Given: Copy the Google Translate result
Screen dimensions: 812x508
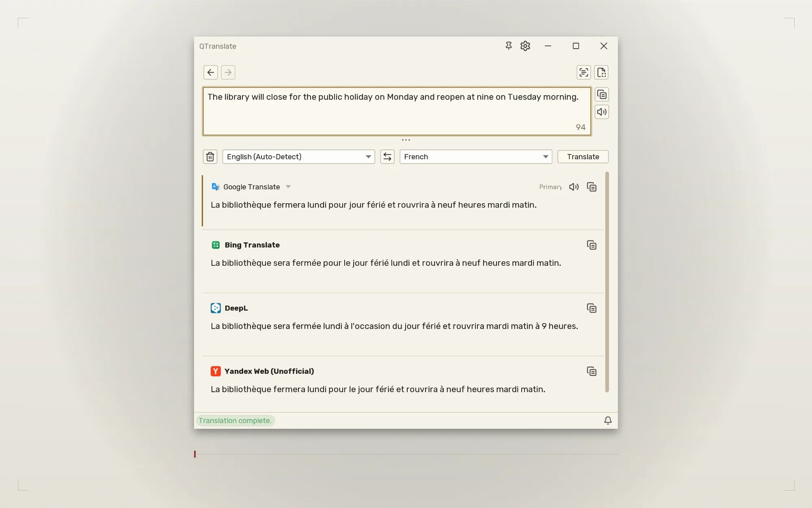Looking at the screenshot, I should pos(592,187).
